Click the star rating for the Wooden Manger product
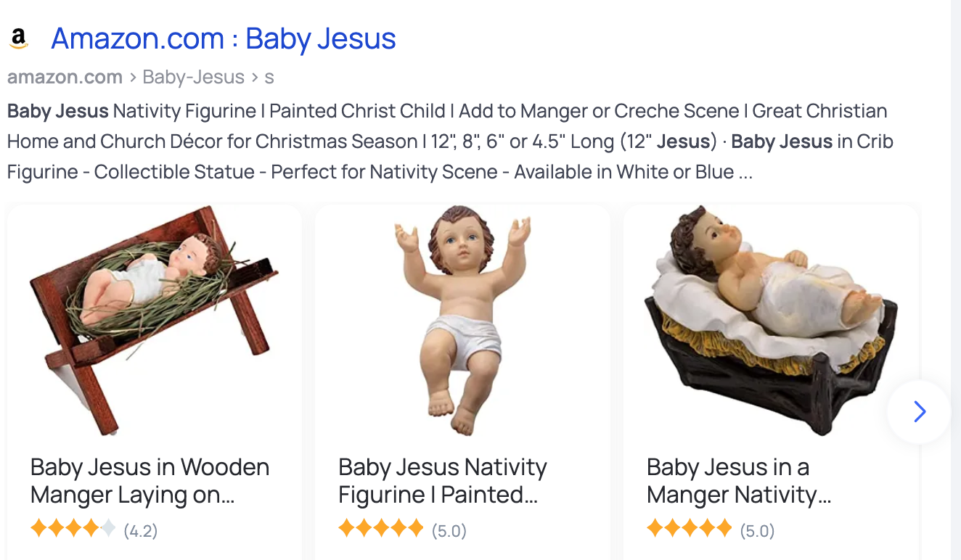This screenshot has width=961, height=560. 73,529
